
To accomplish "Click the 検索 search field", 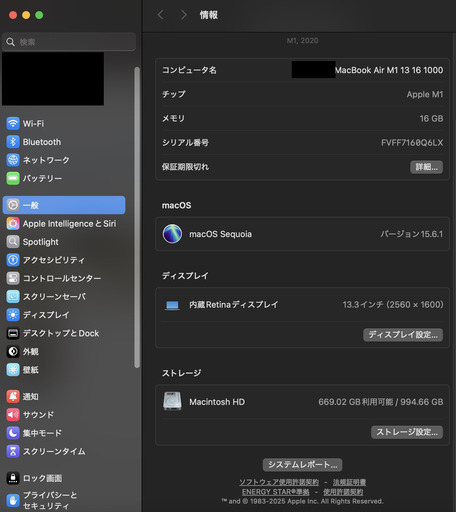I will [x=69, y=42].
